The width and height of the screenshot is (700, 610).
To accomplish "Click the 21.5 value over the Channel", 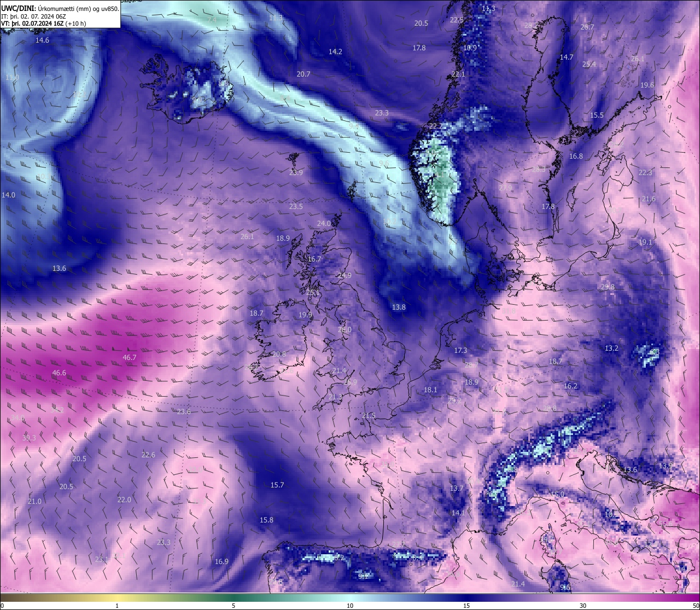I will coord(369,415).
